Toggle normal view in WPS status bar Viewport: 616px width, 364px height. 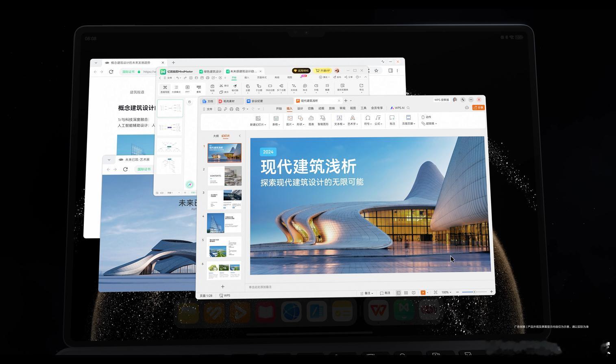coord(398,292)
